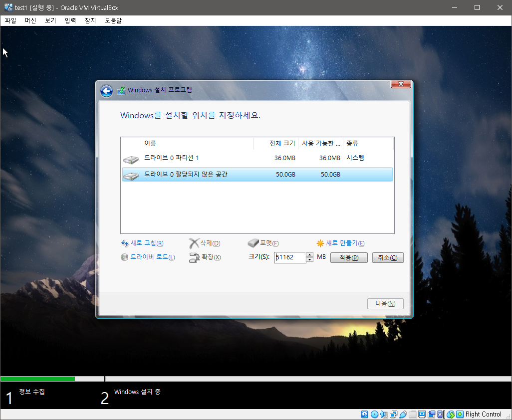Click the 적용(P) apply button
Screen dimensions: 512x420
click(x=349, y=257)
